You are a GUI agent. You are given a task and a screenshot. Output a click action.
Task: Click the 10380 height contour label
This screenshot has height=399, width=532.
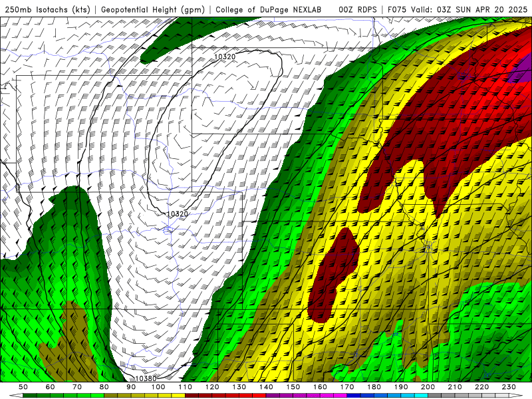click(x=146, y=378)
